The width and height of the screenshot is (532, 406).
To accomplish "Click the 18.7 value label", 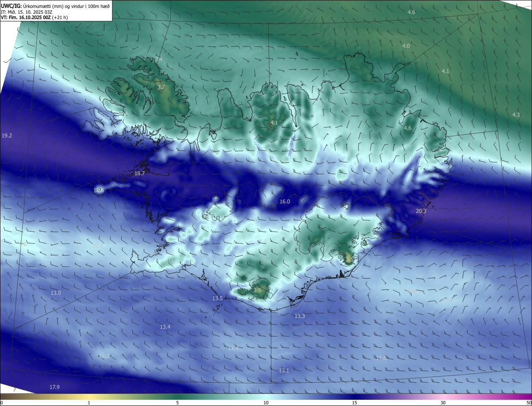I will coord(140,173).
